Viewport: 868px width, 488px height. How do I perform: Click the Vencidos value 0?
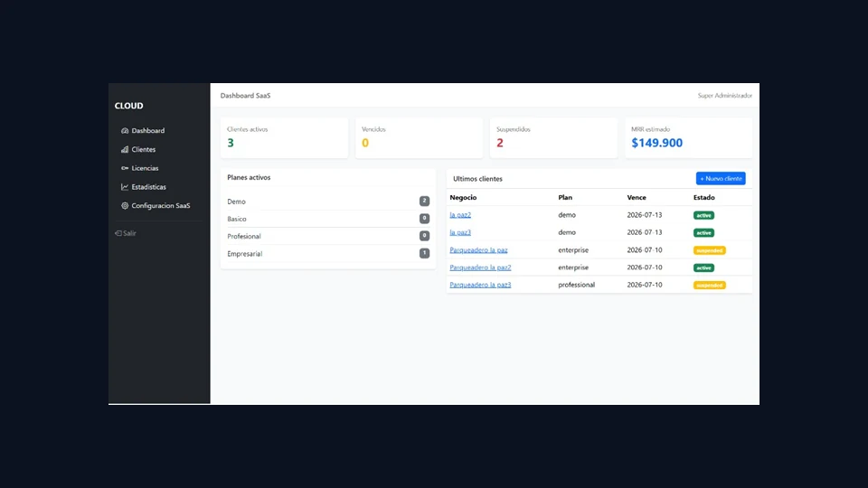click(365, 143)
